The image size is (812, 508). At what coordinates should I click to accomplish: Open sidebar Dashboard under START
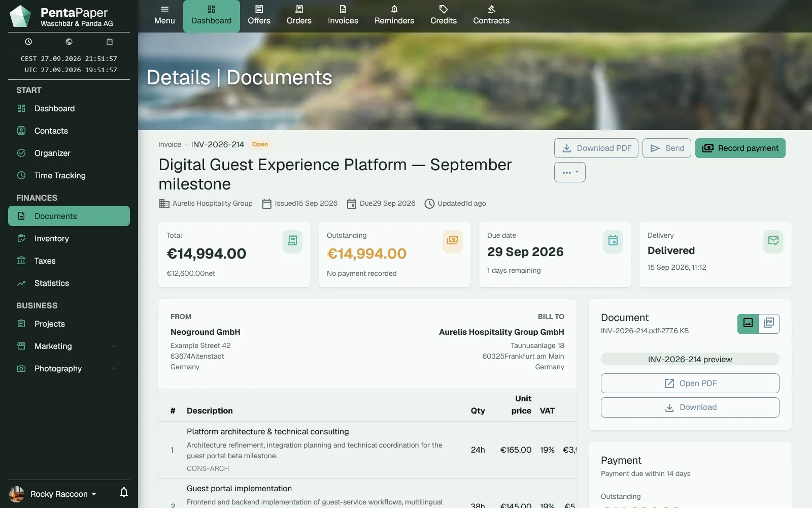(69, 108)
